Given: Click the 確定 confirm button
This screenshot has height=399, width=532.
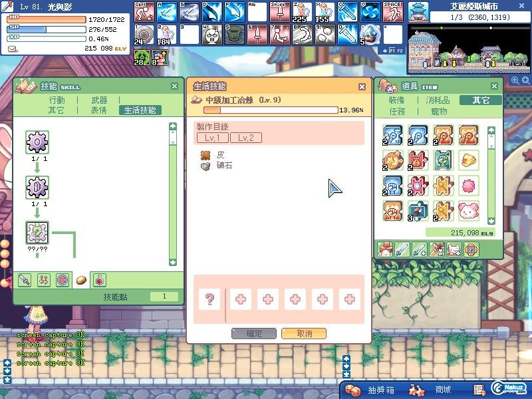Looking at the screenshot, I should [254, 333].
